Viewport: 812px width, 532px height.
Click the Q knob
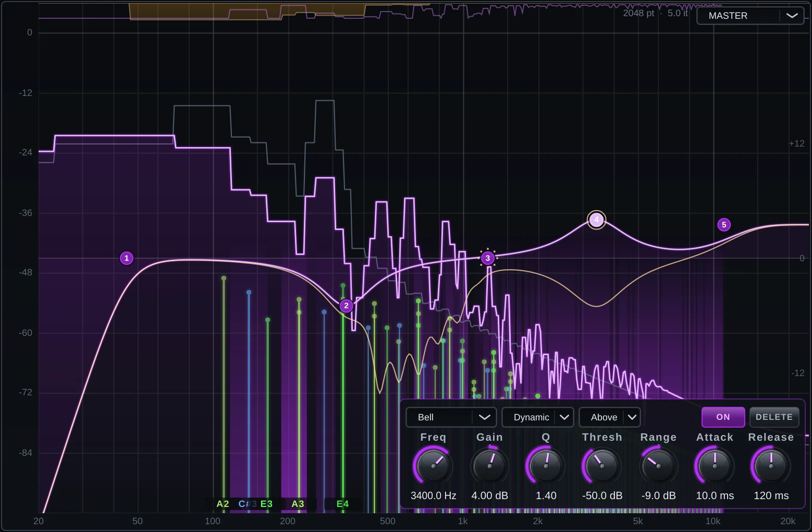point(546,465)
